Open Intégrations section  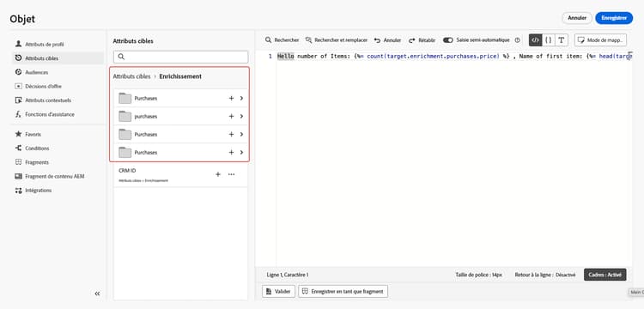click(33, 191)
